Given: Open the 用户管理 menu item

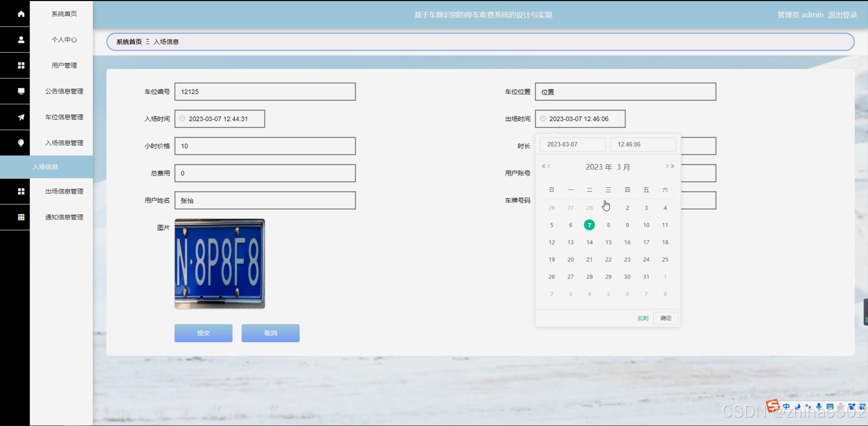Looking at the screenshot, I should (64, 65).
